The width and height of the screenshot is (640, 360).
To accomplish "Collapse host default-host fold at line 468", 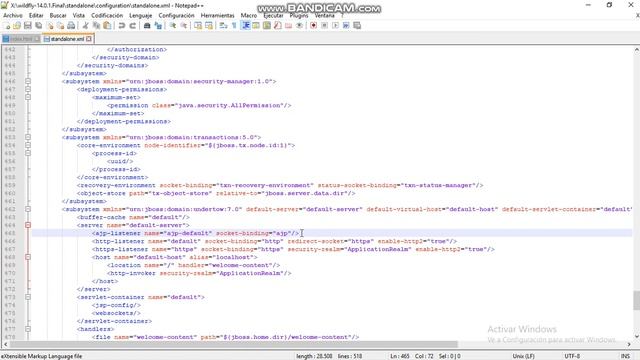I will [x=28, y=257].
